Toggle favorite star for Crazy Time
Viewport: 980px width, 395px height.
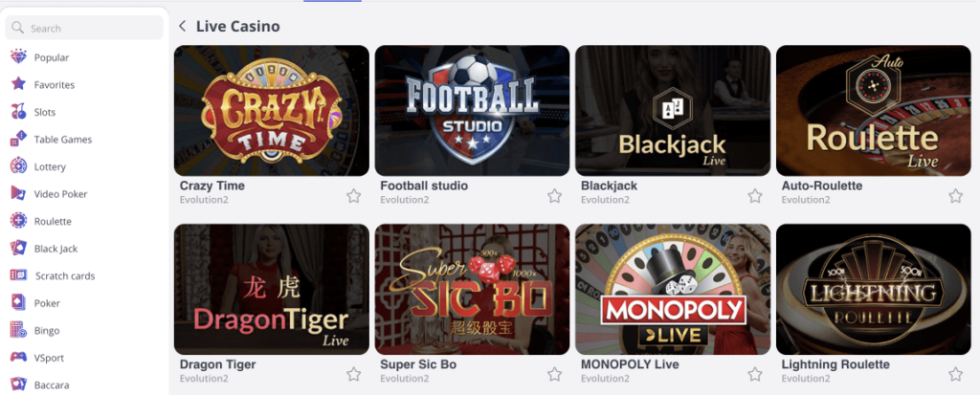[354, 196]
